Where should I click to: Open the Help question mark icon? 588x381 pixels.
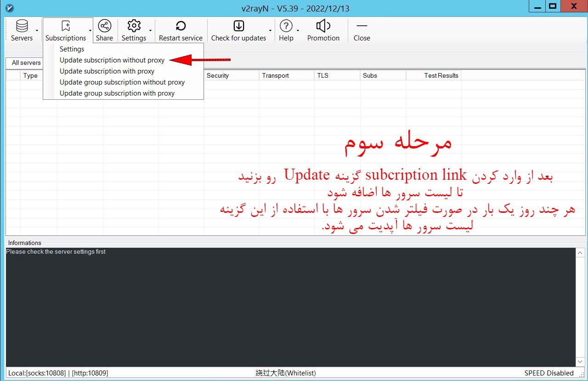(286, 26)
